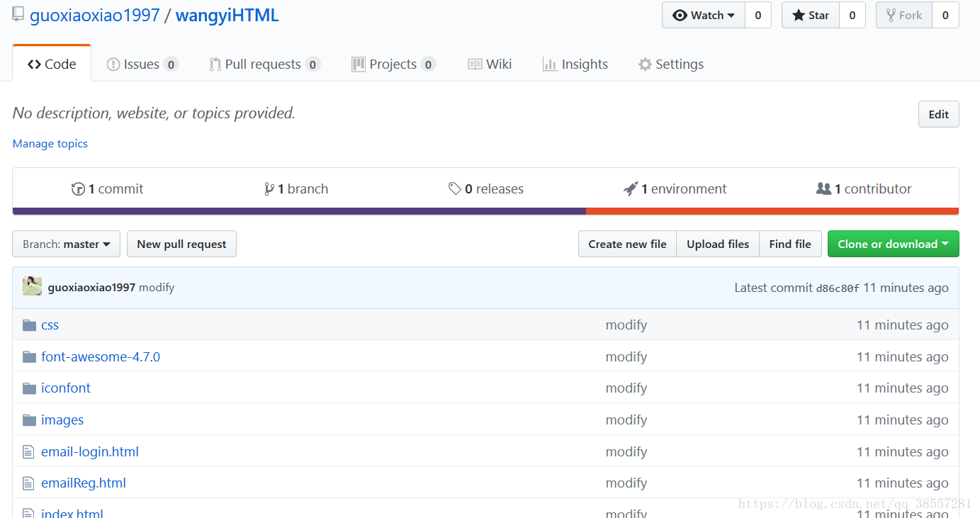The image size is (980, 518).
Task: Click the modify message beside latest commit author
Action: pyautogui.click(x=157, y=288)
